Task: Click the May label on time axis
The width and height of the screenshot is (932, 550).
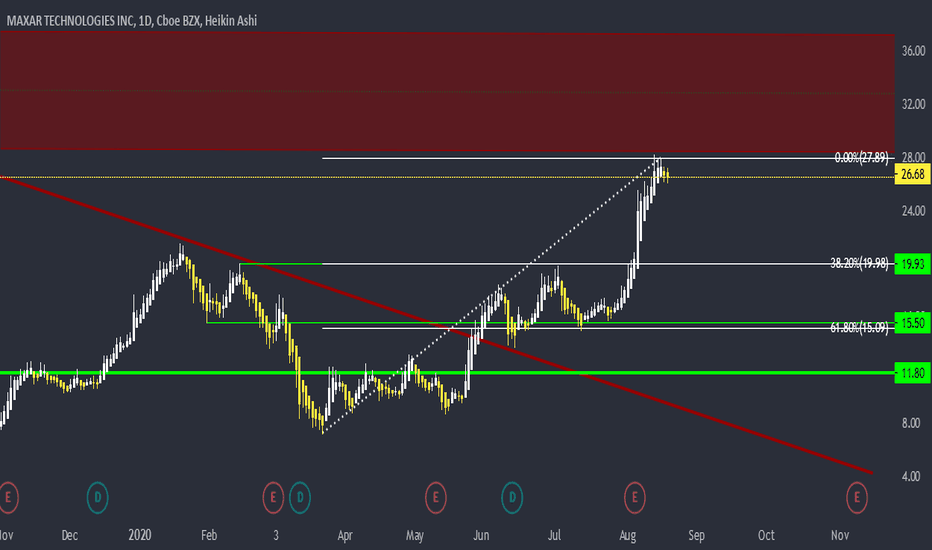Action: click(415, 535)
